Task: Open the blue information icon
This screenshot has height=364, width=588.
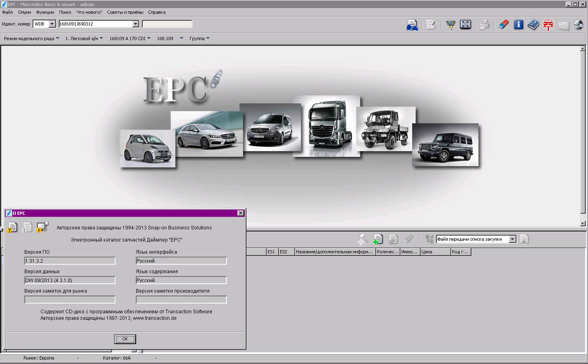Action: 518,24
